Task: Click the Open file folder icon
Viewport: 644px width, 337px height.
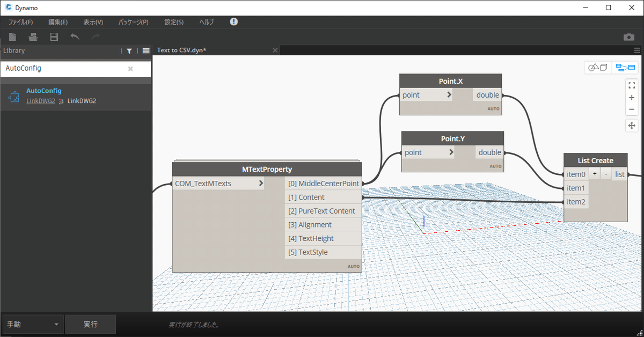Action: pos(33,37)
